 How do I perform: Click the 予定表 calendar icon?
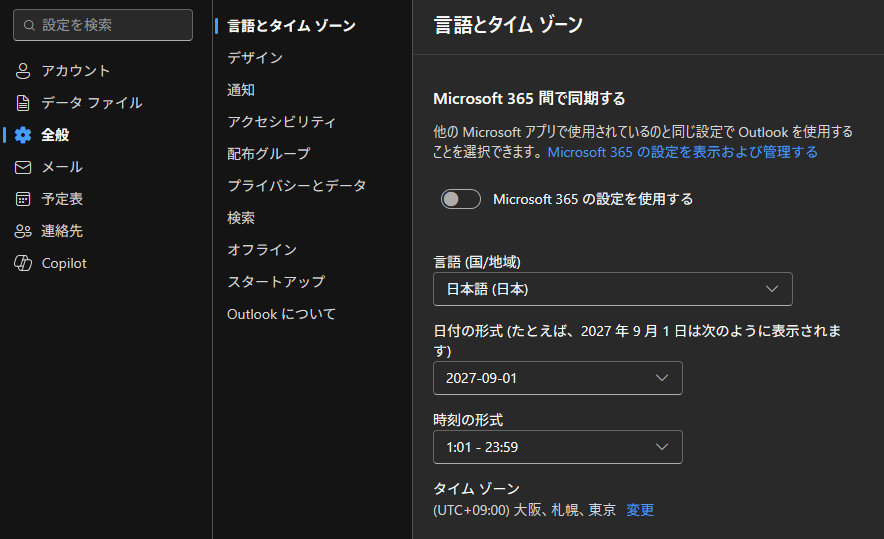coord(23,199)
